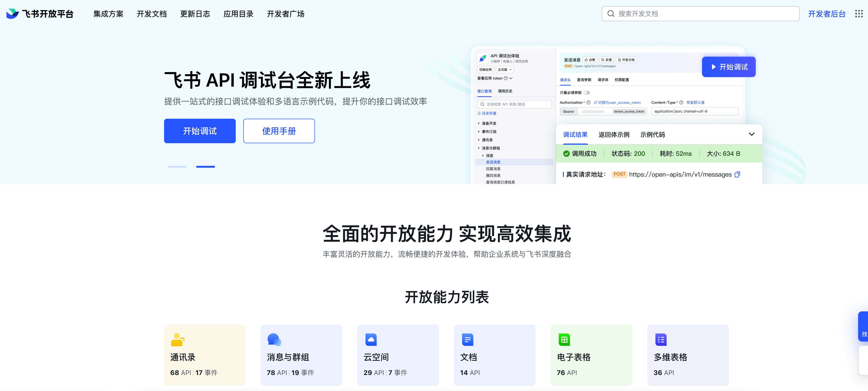Click 开始调试 play button in preview
This screenshot has height=391, width=868.
[728, 67]
